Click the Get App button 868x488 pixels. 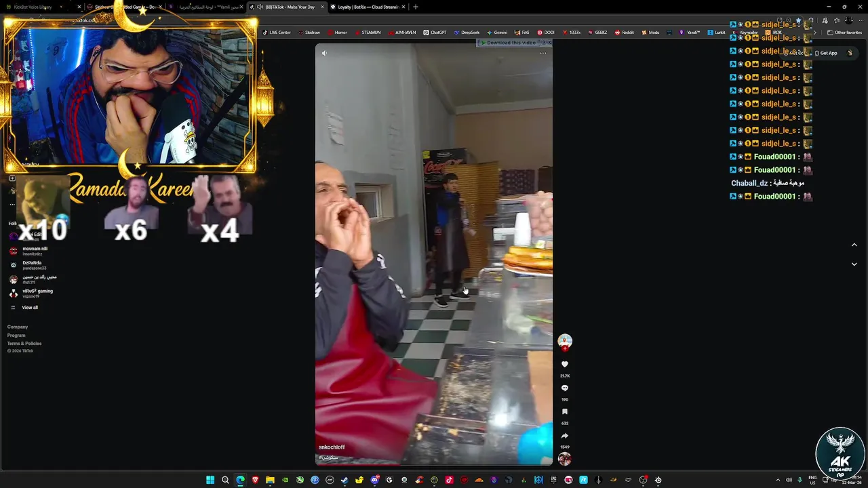(826, 53)
